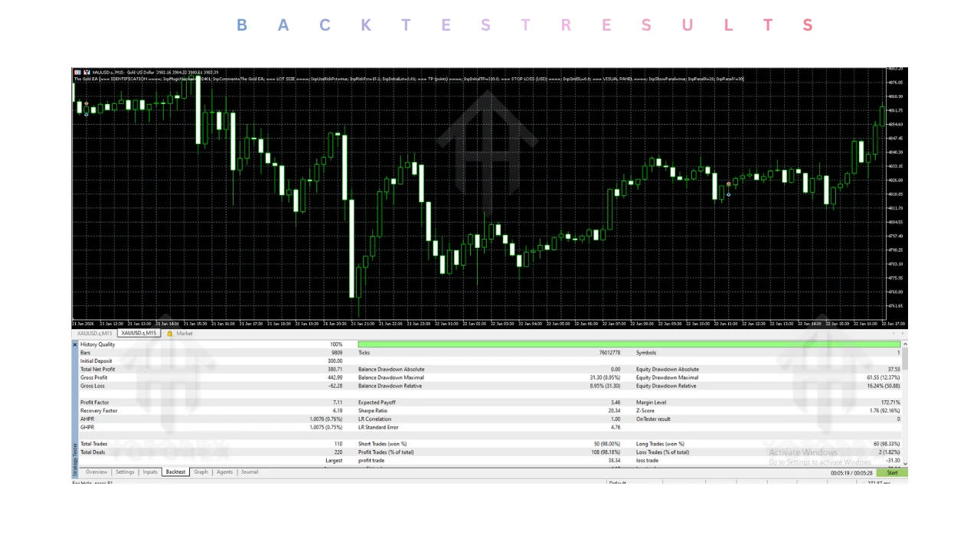Switch to the Agents tab

pos(224,472)
